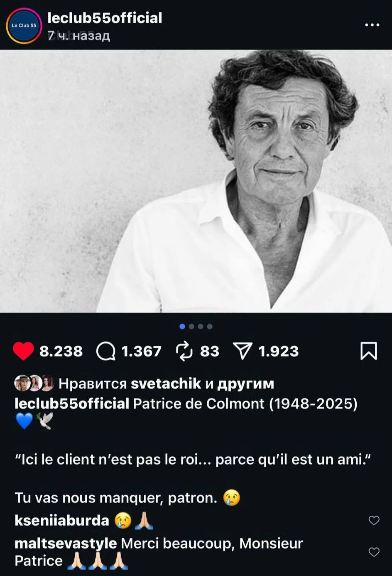
Task: Select the last carousel dot indicator
Action: click(x=210, y=327)
